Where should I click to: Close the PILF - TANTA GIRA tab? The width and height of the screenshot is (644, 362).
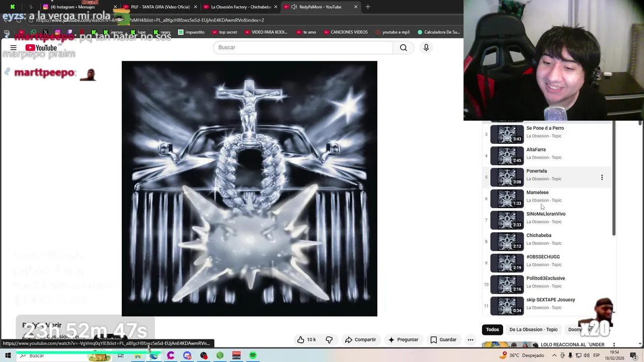(195, 7)
